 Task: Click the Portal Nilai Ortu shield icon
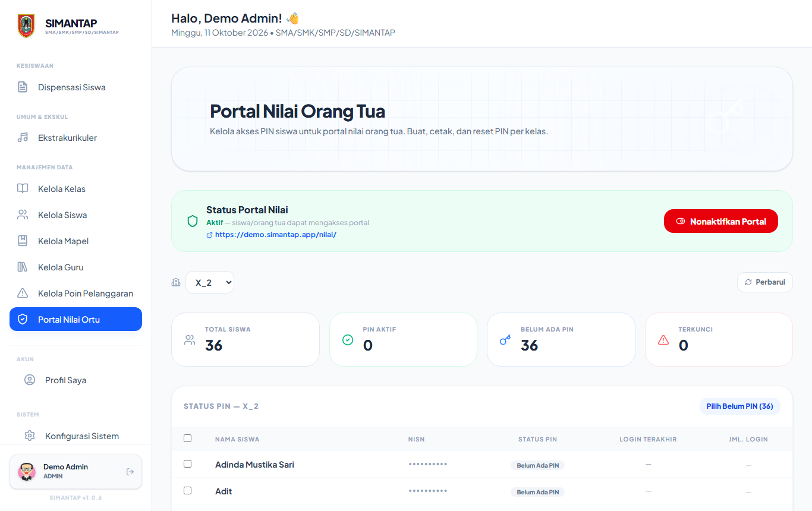(23, 320)
